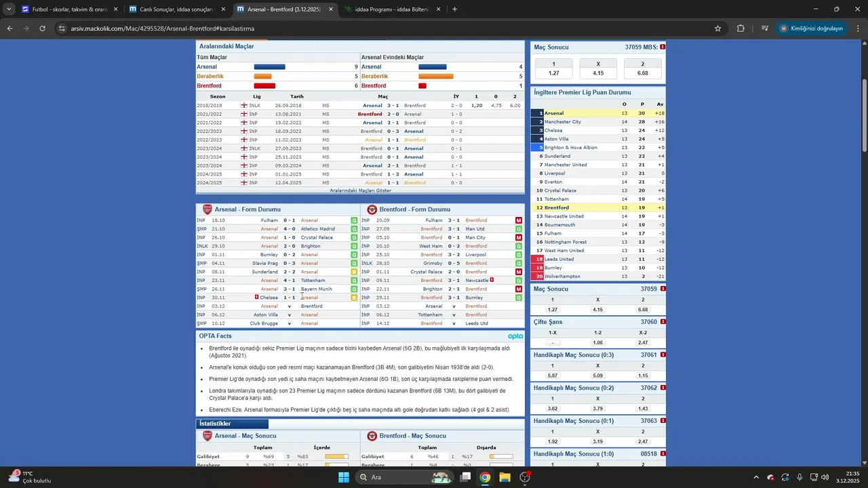
Task: Switch to Canlı Sonuçlar browser tab
Action: (x=177, y=9)
